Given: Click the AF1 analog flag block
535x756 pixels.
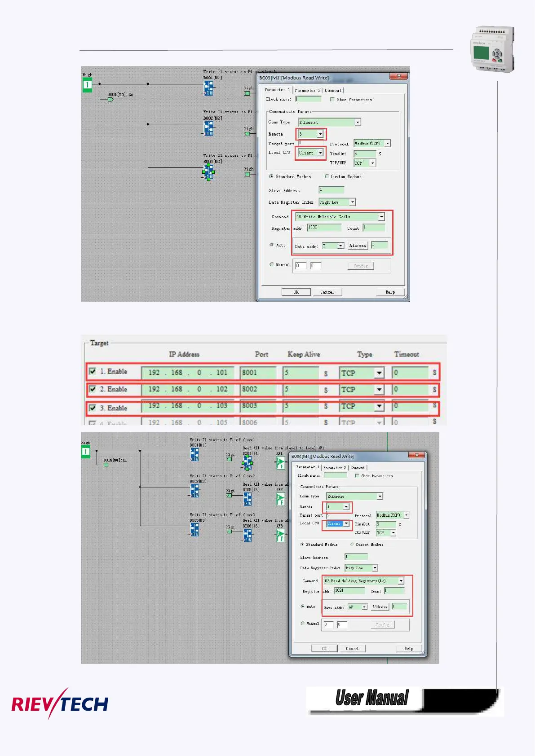Looking at the screenshot, I should pyautogui.click(x=280, y=463).
